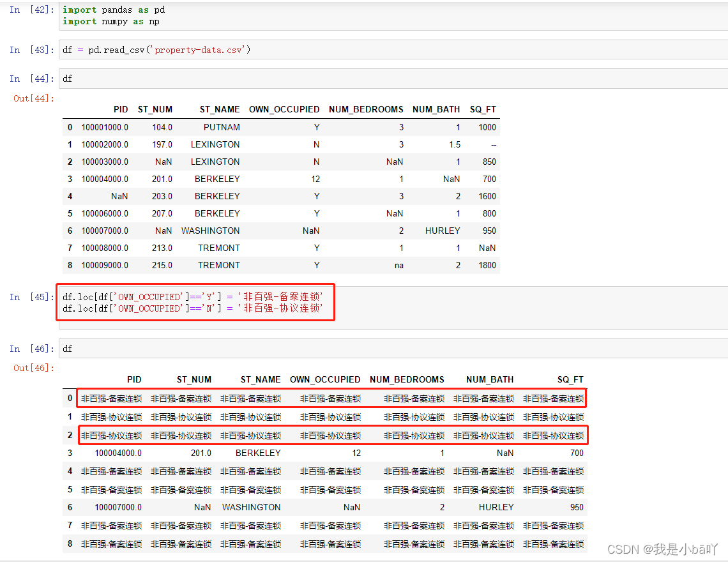This screenshot has height=562, width=728.
Task: Click PID header in second table
Action: click(134, 379)
